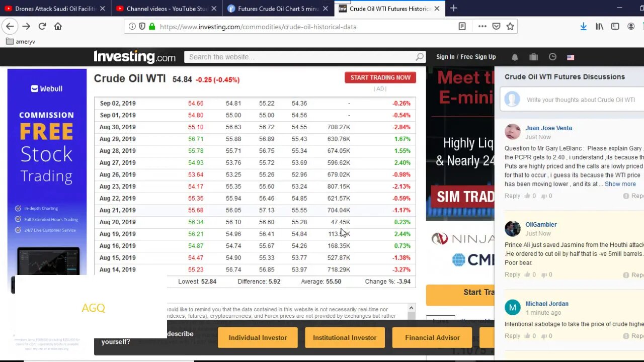Viewport: 644px width, 362px height.
Task: Go back to the previous page
Action: [x=10, y=27]
